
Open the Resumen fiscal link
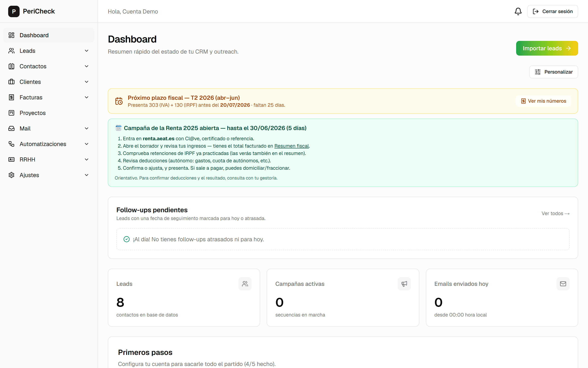point(292,146)
